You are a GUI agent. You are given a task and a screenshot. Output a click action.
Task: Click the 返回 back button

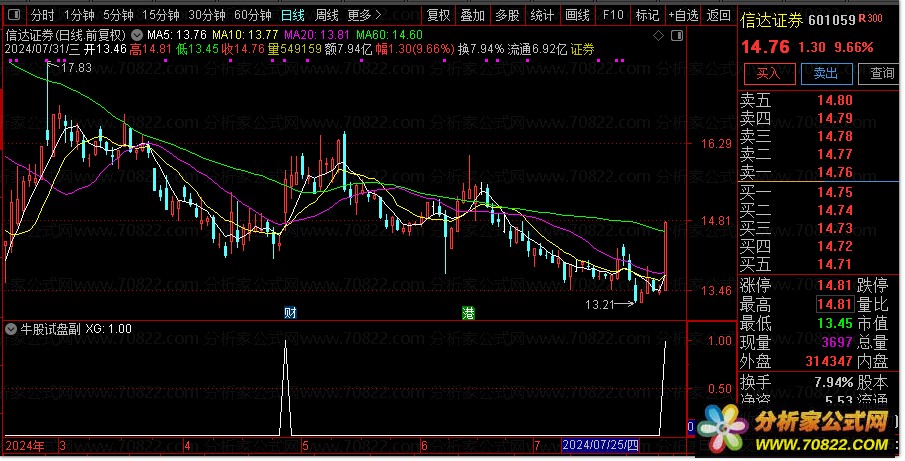719,15
